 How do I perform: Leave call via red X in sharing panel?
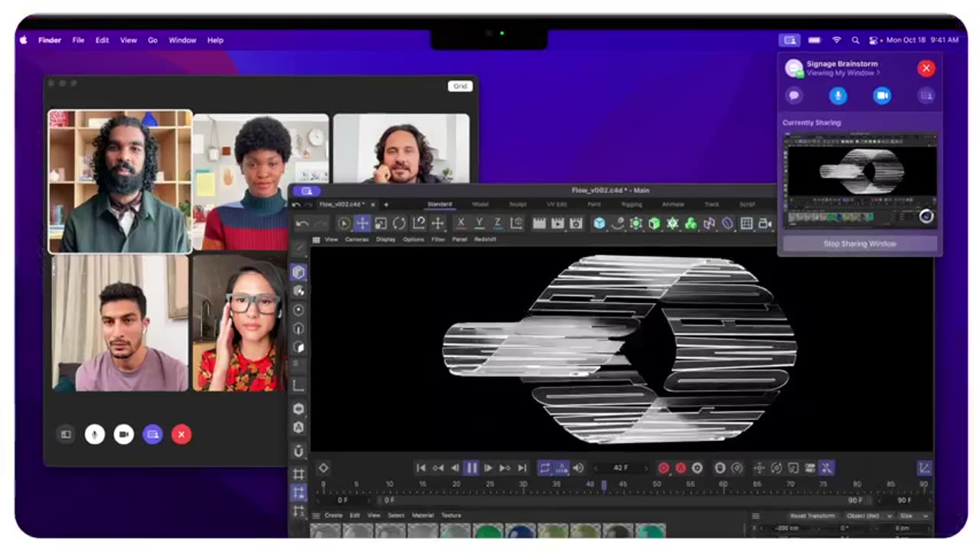(x=926, y=68)
